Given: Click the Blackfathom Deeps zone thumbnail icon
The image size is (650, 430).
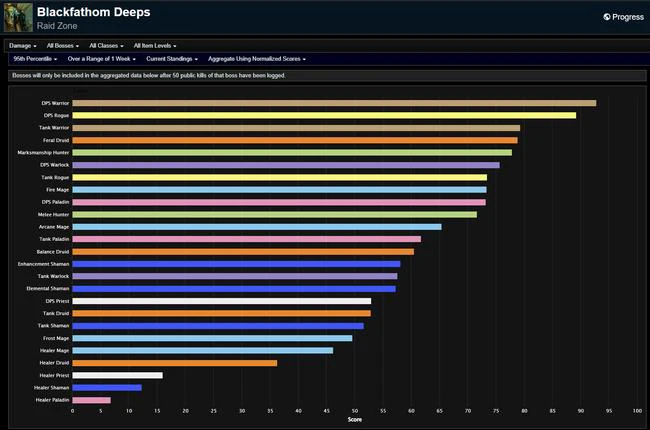Looking at the screenshot, I should pos(18,17).
